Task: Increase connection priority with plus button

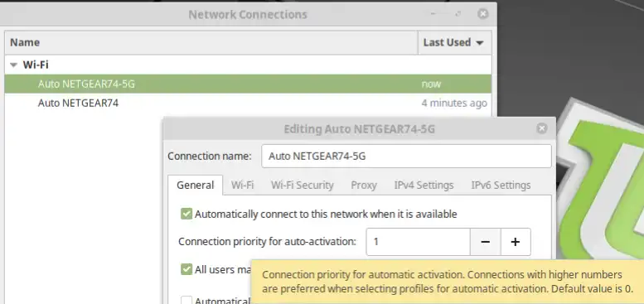Action: (x=516, y=242)
